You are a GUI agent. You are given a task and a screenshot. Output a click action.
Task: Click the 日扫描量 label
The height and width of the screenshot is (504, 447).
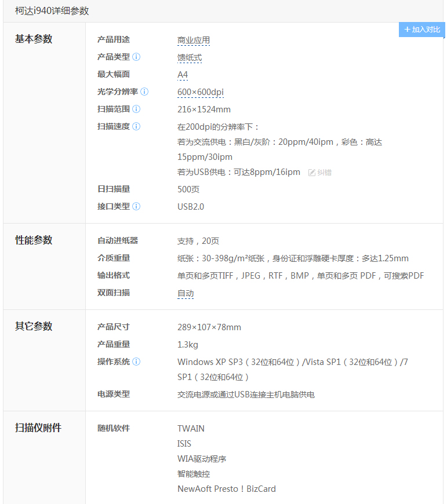click(114, 189)
